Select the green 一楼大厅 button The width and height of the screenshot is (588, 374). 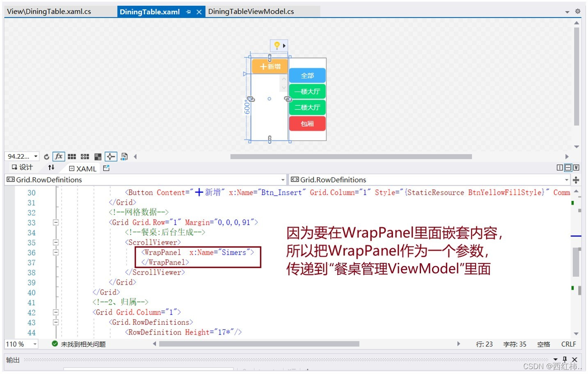pos(307,91)
